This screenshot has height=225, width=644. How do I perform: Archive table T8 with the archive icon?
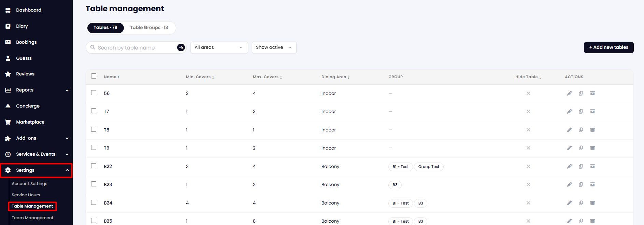pyautogui.click(x=592, y=130)
